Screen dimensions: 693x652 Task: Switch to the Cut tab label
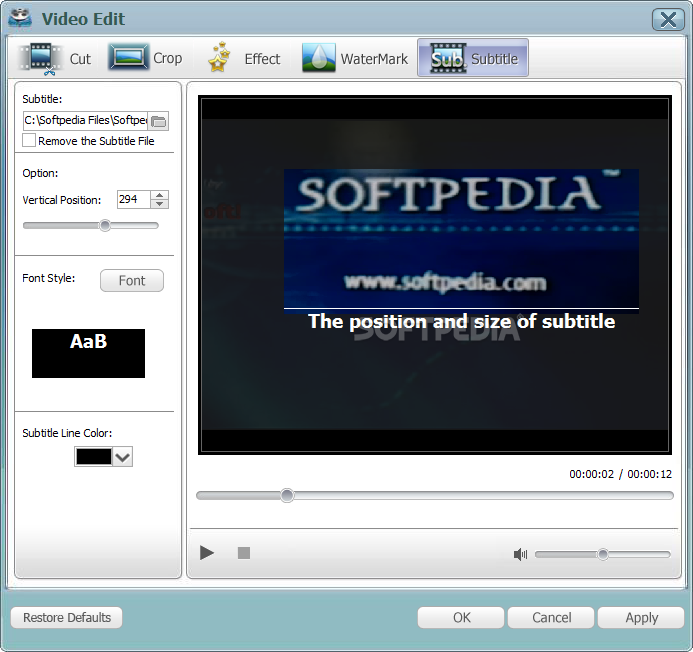pos(80,59)
